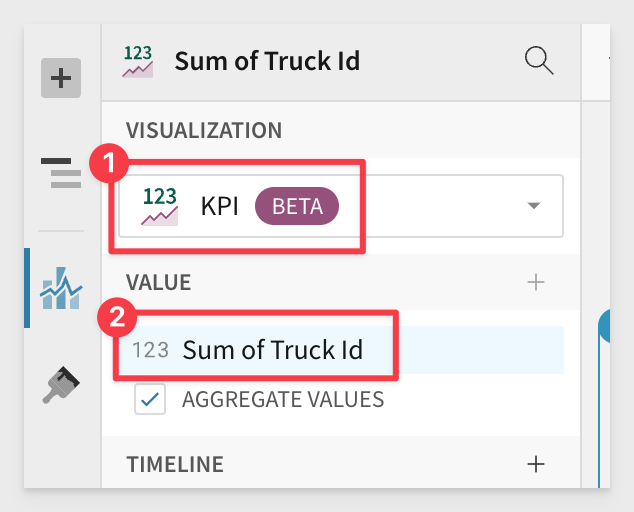
Task: Click the plus add-element button in sidebar
Action: point(61,78)
